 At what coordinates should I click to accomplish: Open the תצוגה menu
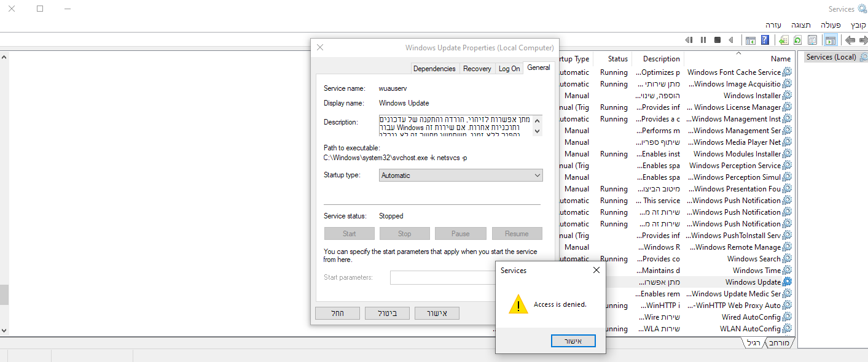[801, 25]
